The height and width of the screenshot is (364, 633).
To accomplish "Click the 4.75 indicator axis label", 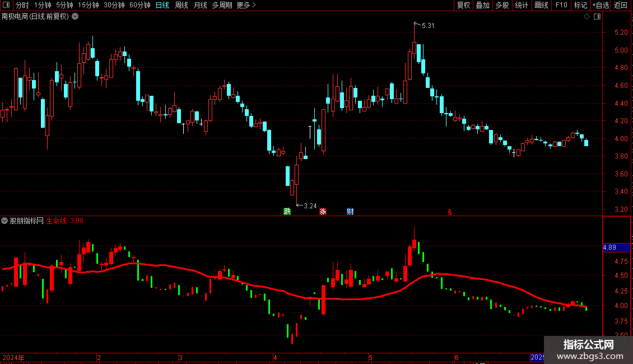I will 621,261.
